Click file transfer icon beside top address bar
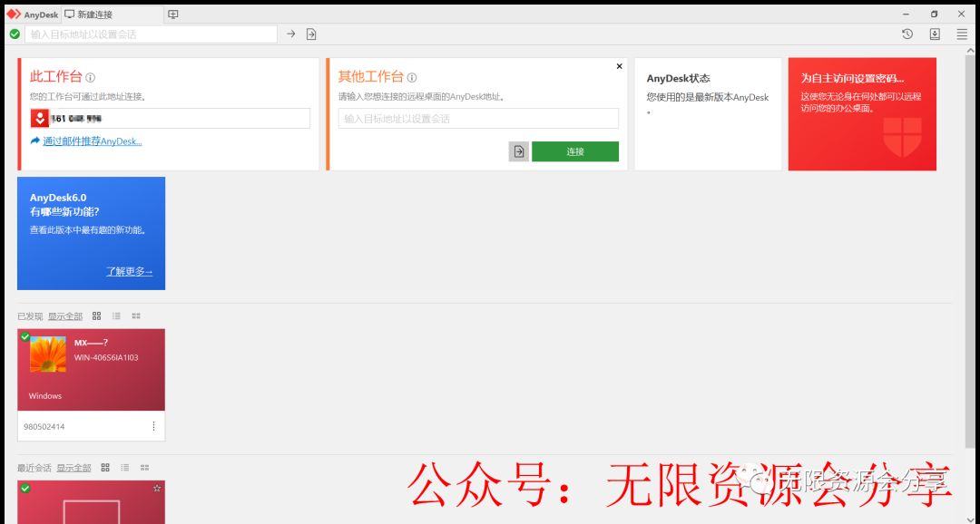 311,34
